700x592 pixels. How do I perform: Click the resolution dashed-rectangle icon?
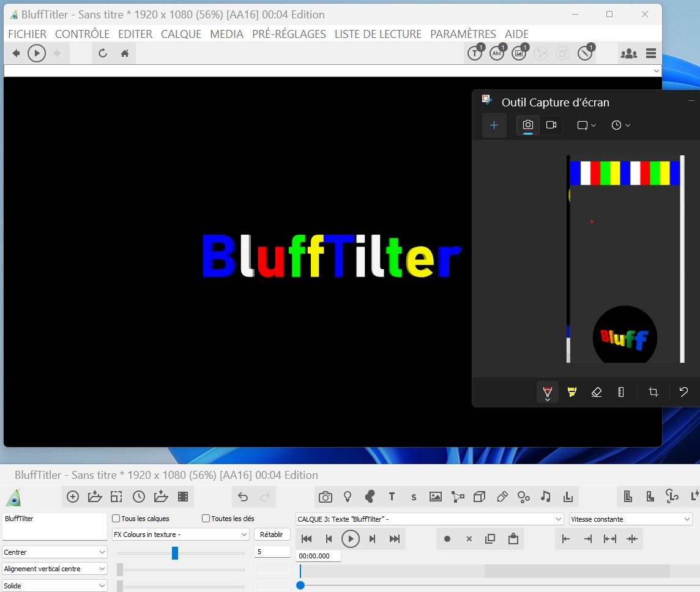(116, 497)
